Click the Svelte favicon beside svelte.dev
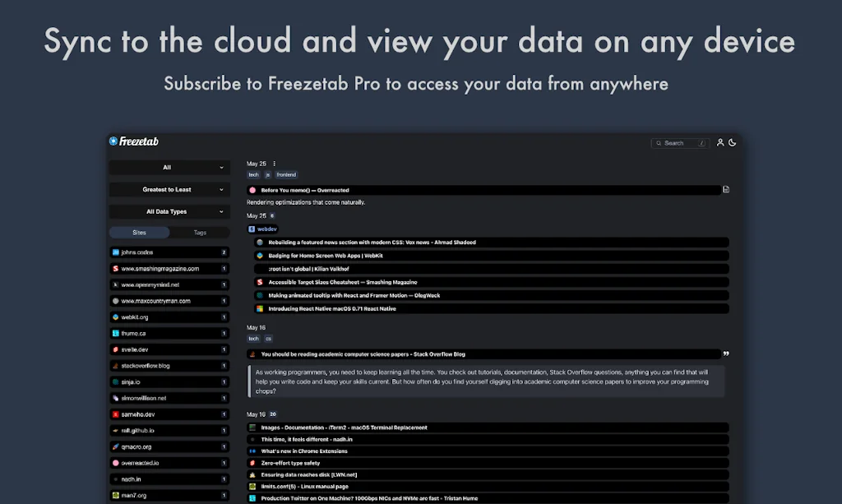The height and width of the screenshot is (504, 842). click(115, 349)
